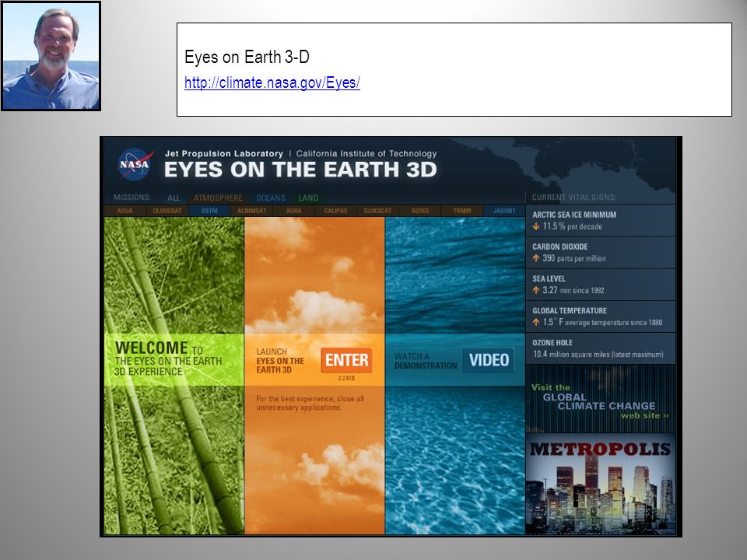Screen dimensions: 747x560
Task: Select the OCEANS missions filter
Action: (x=271, y=198)
